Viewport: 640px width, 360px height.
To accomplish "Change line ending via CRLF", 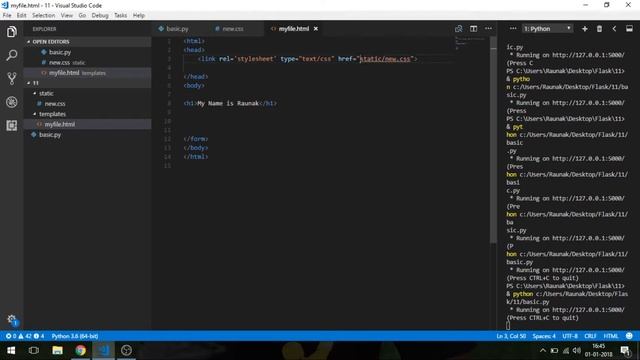I will [590, 336].
